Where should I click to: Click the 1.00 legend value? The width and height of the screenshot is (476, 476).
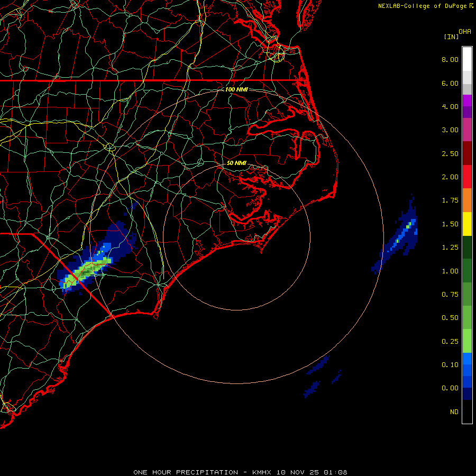(450, 271)
